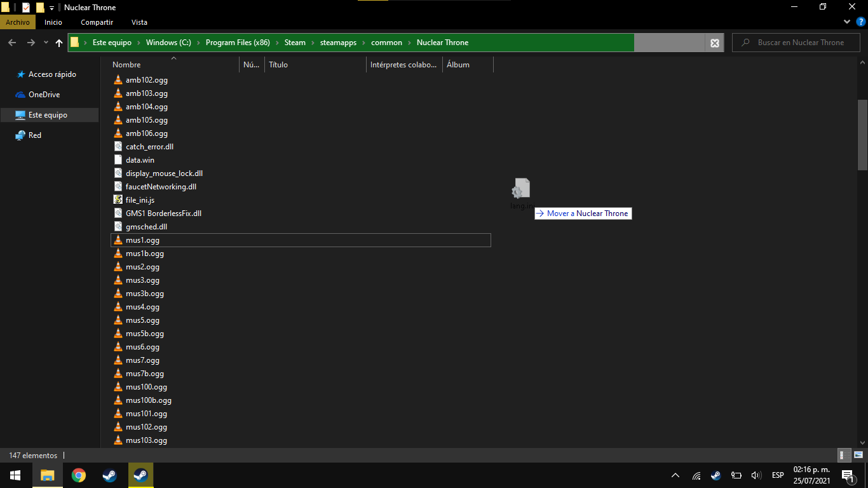Open recent locations dropdown beside forward arrow
Image resolution: width=868 pixels, height=488 pixels.
click(46, 43)
